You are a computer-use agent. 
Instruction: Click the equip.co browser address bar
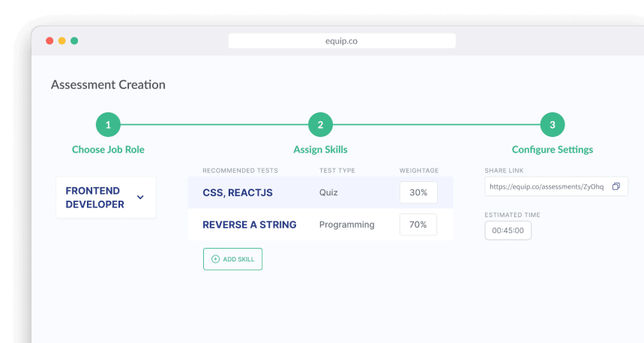pos(342,41)
